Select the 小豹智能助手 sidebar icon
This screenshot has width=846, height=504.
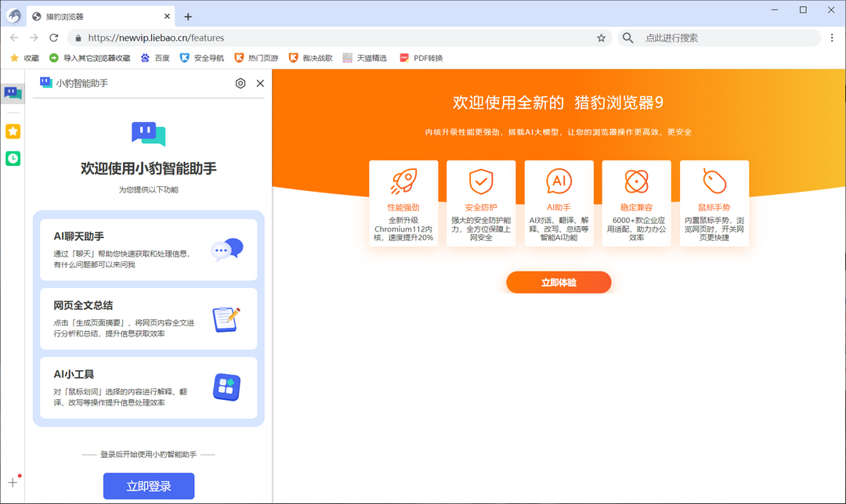coord(13,94)
